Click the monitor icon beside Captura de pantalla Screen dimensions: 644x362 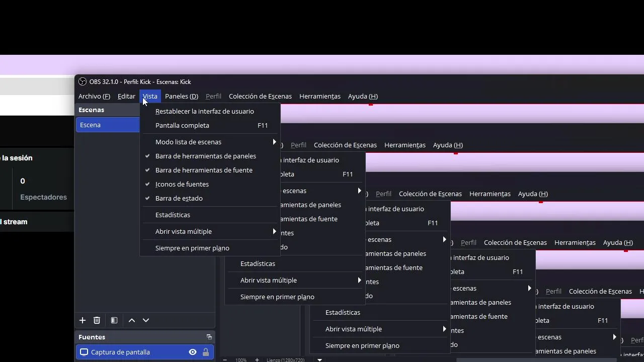(84, 352)
